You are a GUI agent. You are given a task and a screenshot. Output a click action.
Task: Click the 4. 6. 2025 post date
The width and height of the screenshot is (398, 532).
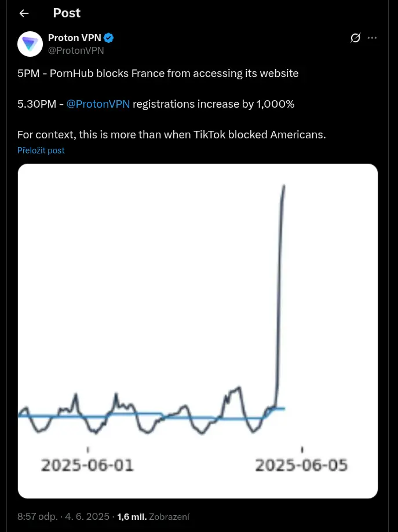(x=87, y=516)
